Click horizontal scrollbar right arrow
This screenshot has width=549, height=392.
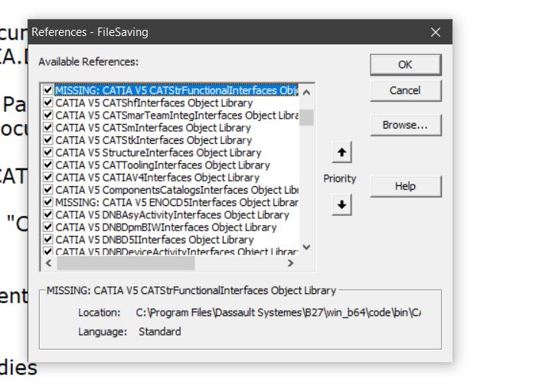(290, 263)
